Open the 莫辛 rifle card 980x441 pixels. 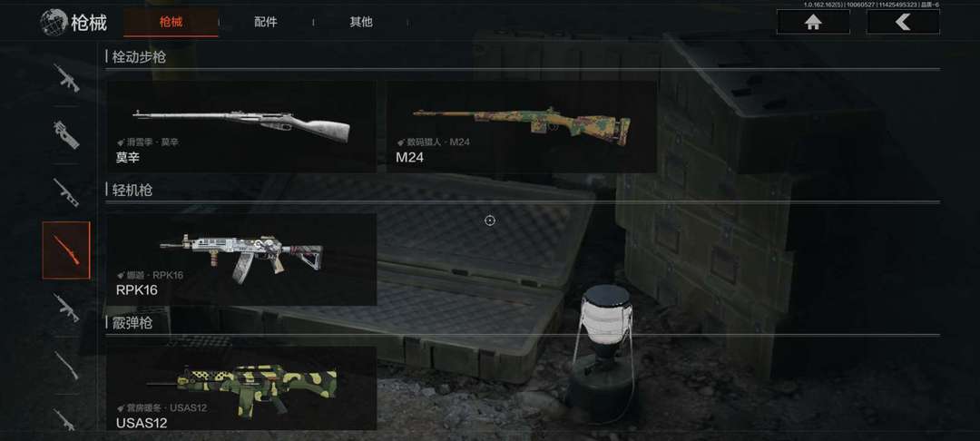(x=241, y=126)
